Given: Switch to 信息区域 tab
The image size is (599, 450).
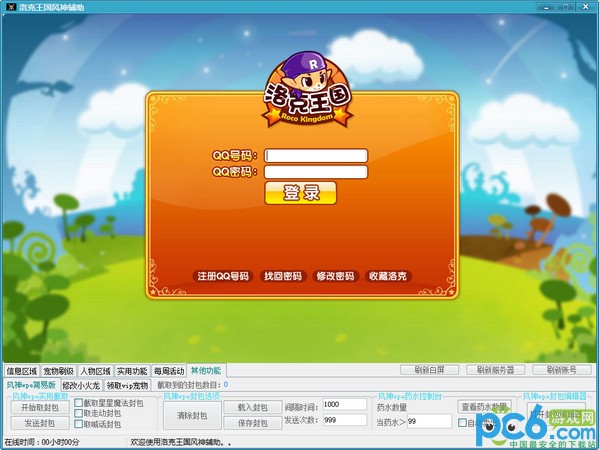Looking at the screenshot, I should (22, 371).
